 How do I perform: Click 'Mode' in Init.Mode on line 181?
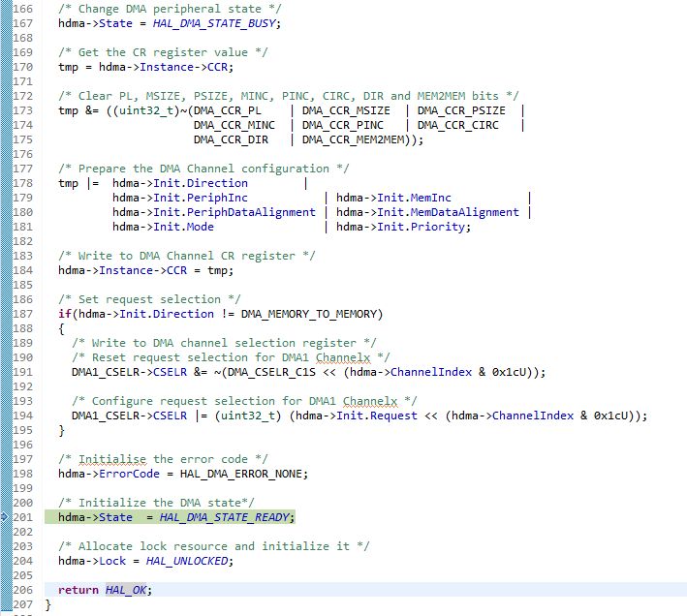(201, 227)
